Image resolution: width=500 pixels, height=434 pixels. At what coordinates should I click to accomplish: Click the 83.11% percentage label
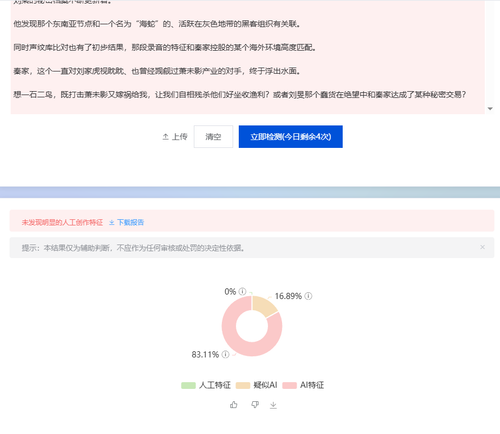tap(205, 355)
